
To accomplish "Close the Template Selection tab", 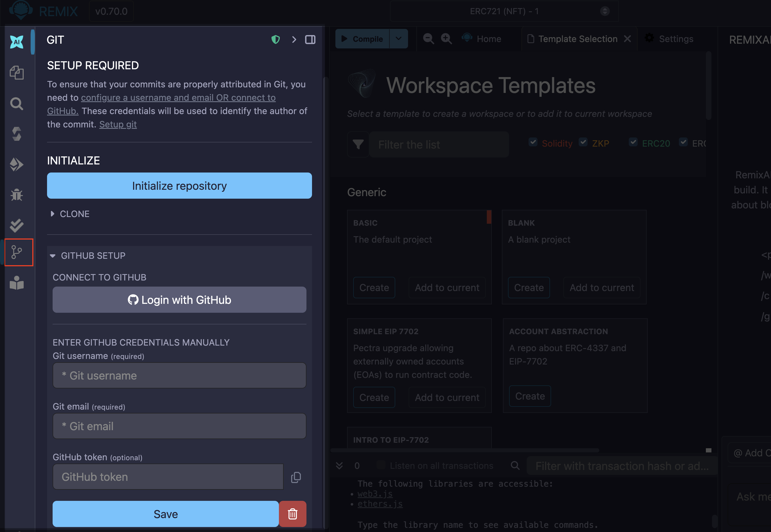I will (x=627, y=39).
